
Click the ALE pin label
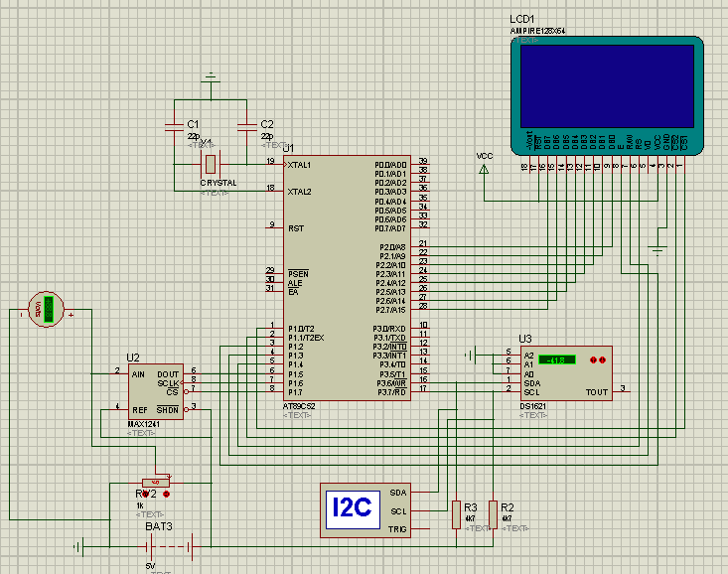[295, 283]
